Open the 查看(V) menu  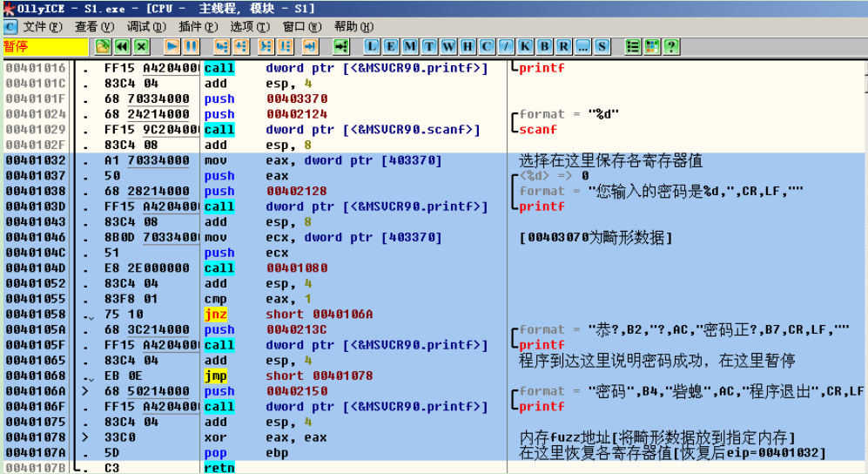click(95, 27)
